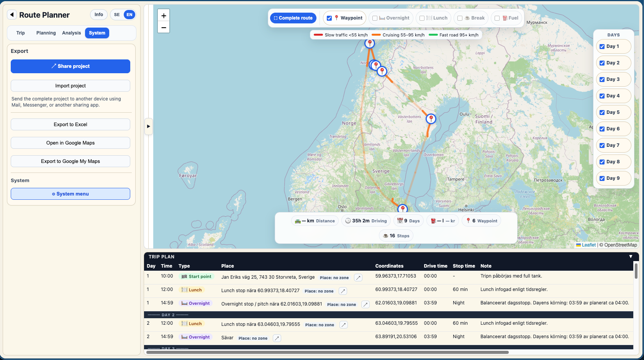The image size is (644, 360).
Task: Enable the Lunch filter checkbox
Action: tap(422, 18)
